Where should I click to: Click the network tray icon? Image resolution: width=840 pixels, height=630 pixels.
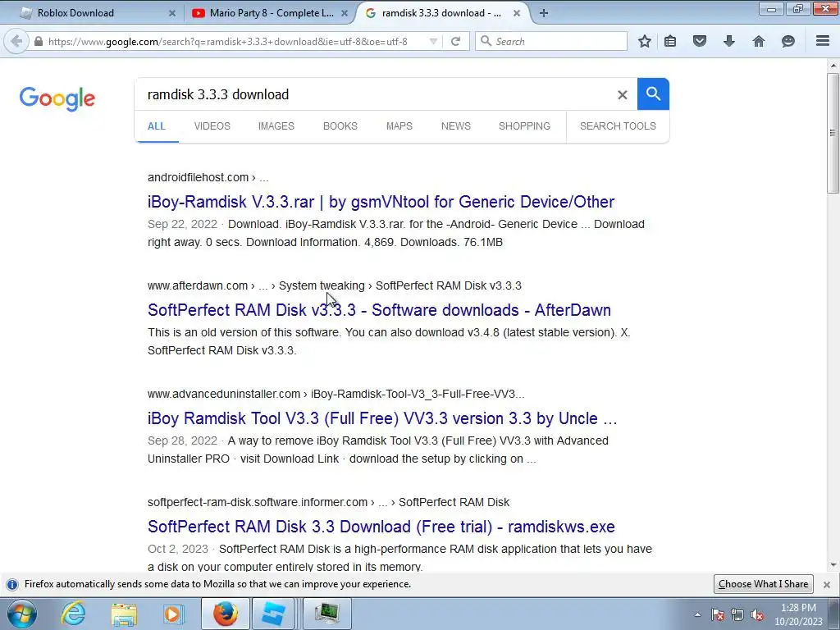coord(737,614)
